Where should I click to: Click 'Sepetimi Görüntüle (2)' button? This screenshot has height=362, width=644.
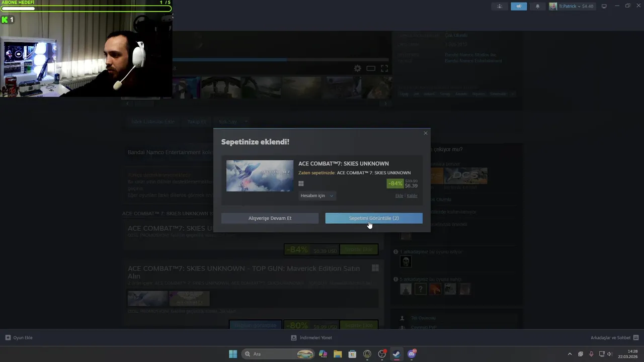click(x=374, y=218)
